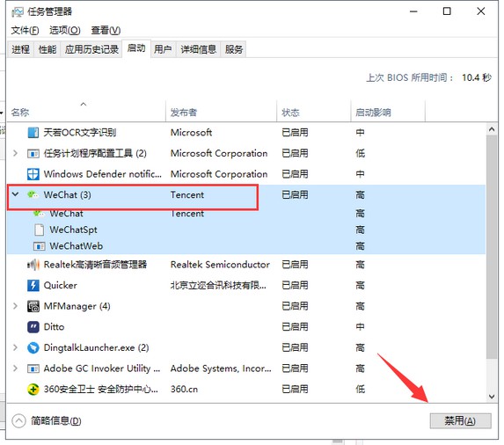Image resolution: width=504 pixels, height=445 pixels.
Task: Click the 天若OCR文字识别 app icon
Action: point(33,133)
